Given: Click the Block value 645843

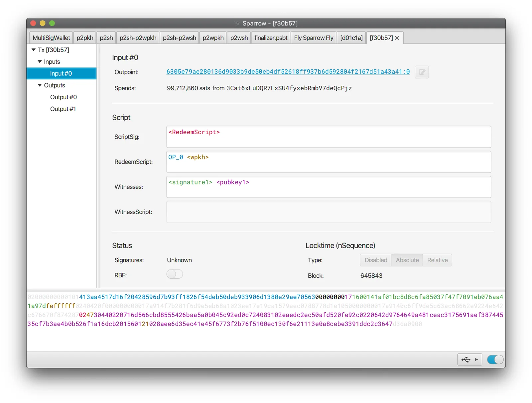Looking at the screenshot, I should click(371, 276).
